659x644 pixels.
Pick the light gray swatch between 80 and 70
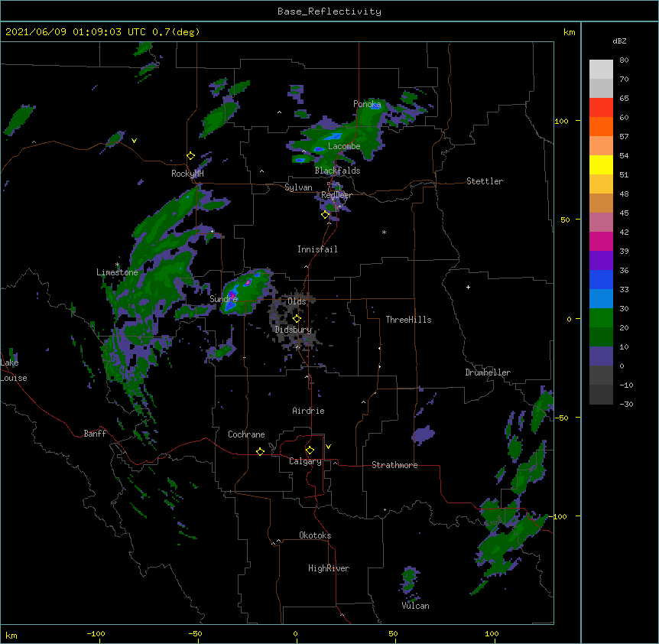point(601,69)
